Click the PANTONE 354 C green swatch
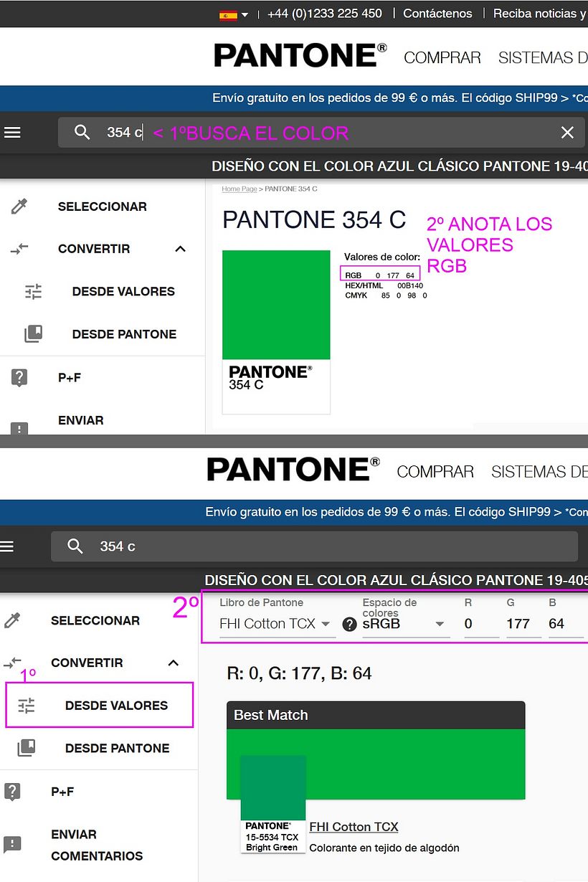 coord(276,305)
